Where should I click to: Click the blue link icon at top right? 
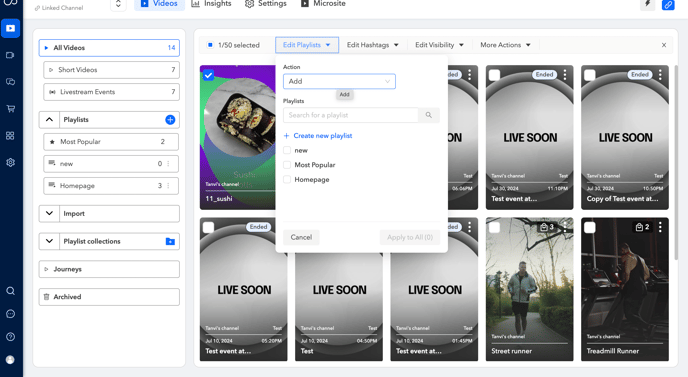click(668, 4)
